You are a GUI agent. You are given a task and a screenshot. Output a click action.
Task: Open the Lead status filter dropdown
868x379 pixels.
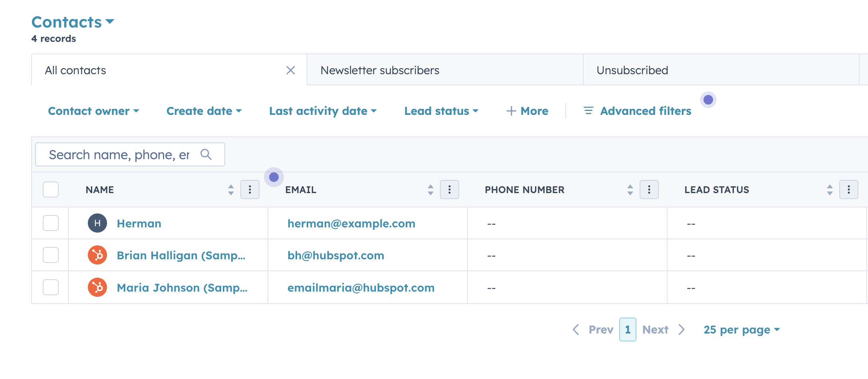point(441,111)
